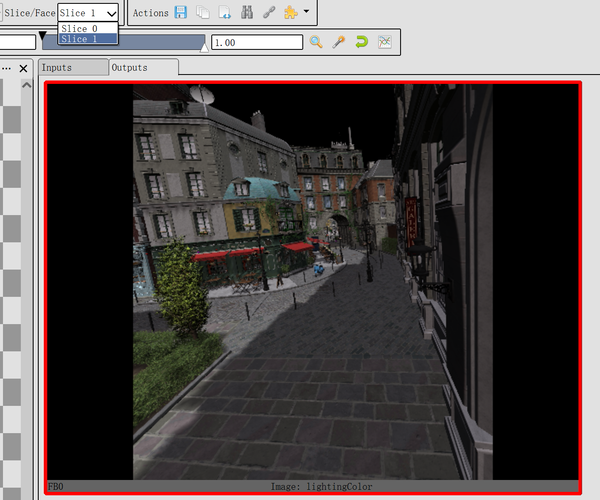Click the black point marker on range bar
The height and width of the screenshot is (500, 600).
point(42,36)
